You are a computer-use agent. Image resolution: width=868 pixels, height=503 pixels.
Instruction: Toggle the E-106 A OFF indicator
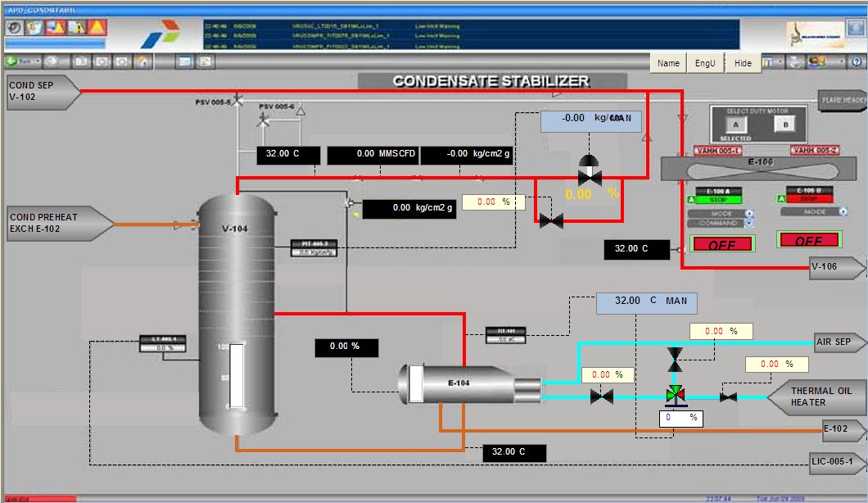721,243
